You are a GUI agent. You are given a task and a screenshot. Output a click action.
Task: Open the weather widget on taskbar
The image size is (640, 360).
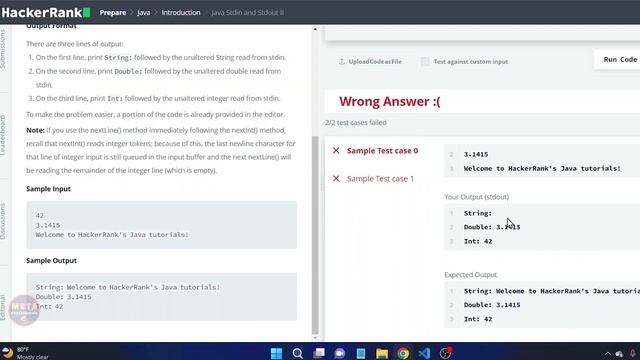[25, 353]
